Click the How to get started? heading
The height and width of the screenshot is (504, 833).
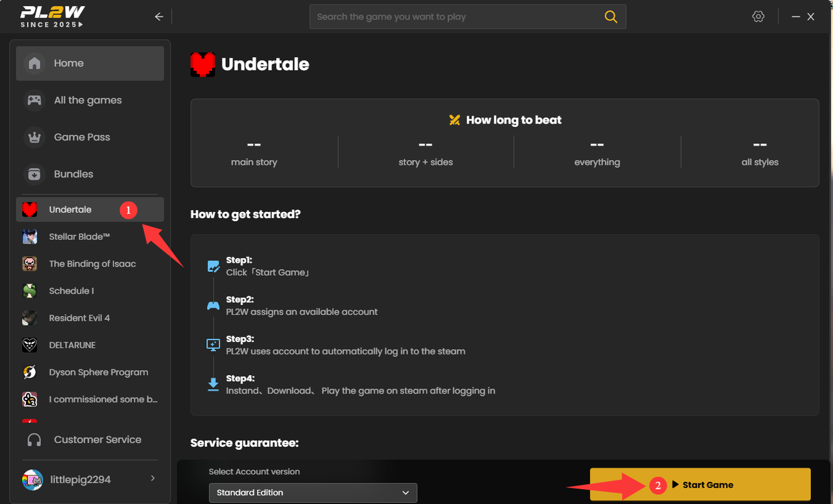[x=245, y=214]
